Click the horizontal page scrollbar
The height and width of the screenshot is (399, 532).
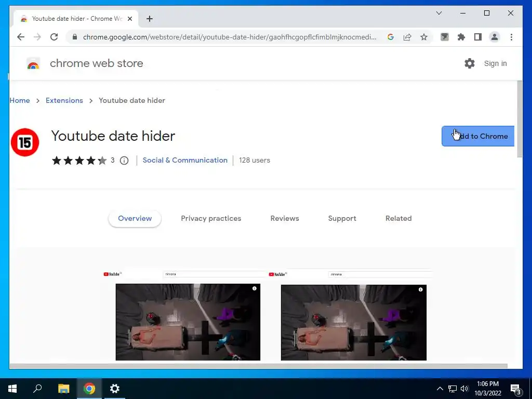(x=258, y=366)
